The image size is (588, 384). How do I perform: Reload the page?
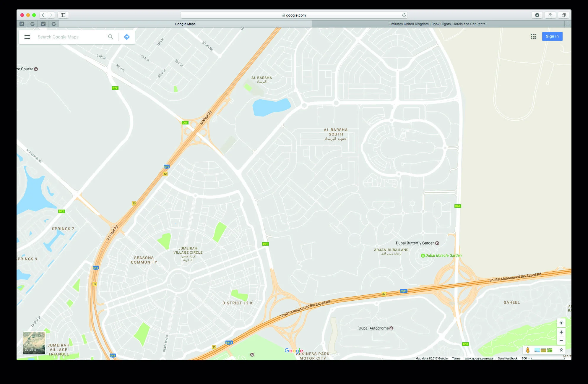point(404,15)
